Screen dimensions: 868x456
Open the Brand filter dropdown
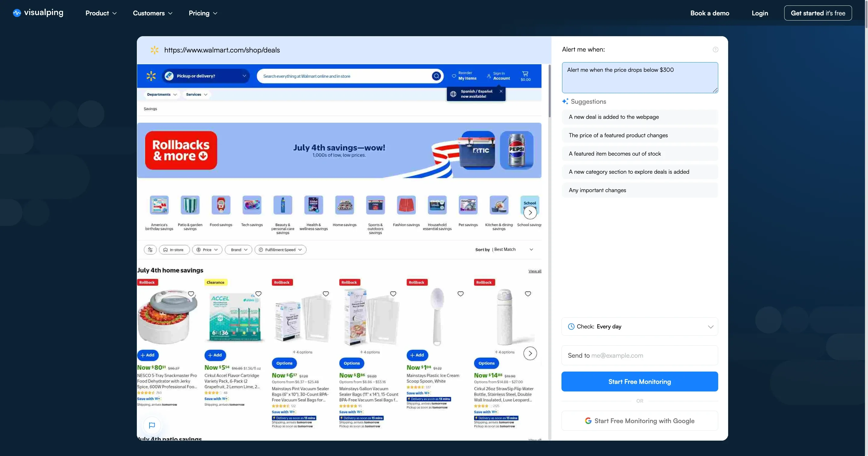click(x=239, y=250)
